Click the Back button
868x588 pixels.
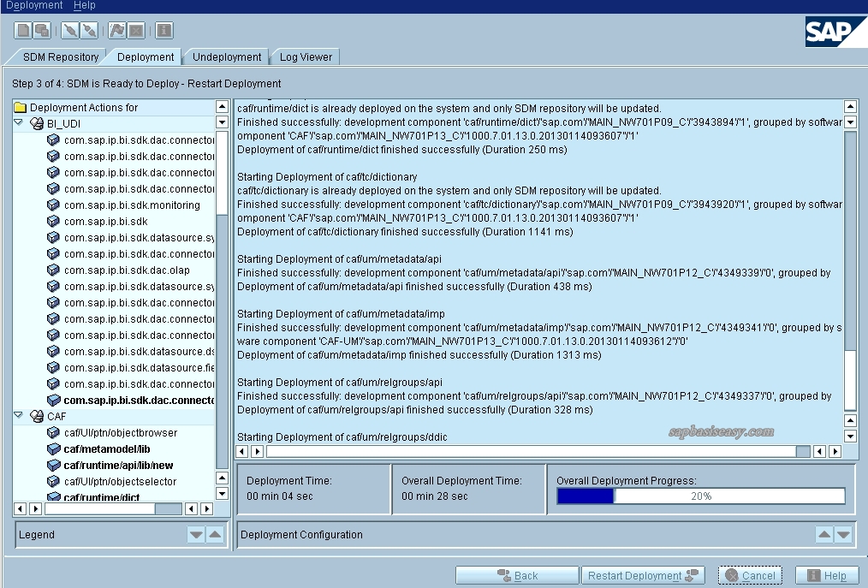click(x=517, y=574)
